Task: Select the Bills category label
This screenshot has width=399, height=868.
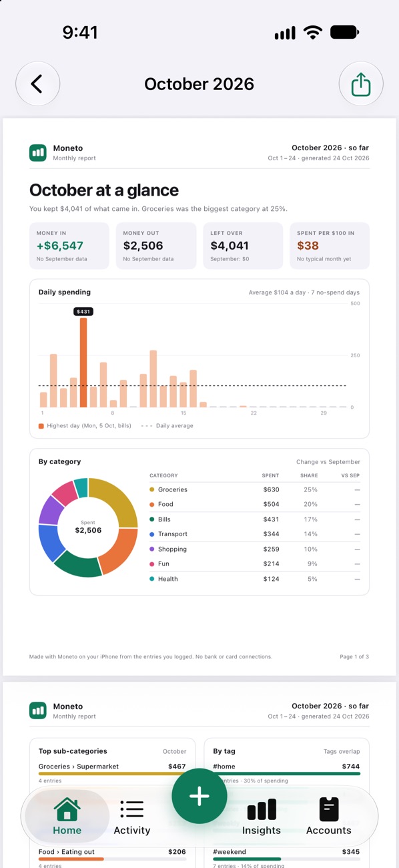Action: (164, 519)
